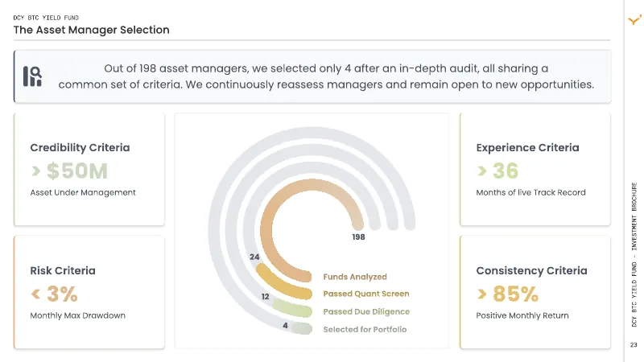Click the less-than arrow beside 3%
Screen dimensions: 644x362
tap(35, 294)
